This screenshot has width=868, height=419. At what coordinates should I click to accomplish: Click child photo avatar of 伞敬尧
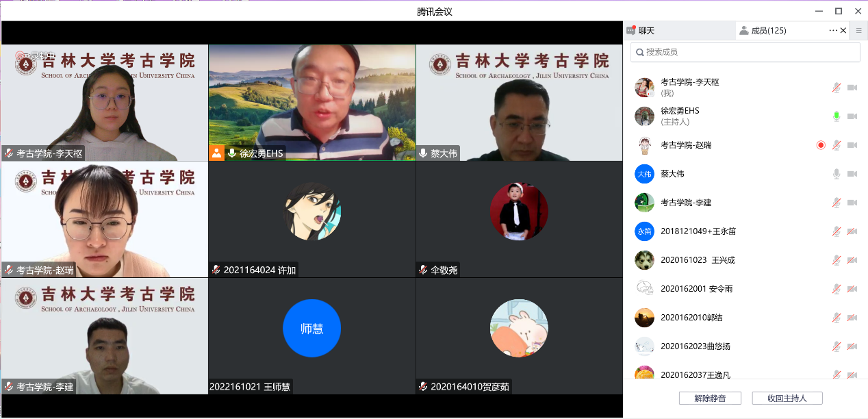(519, 212)
